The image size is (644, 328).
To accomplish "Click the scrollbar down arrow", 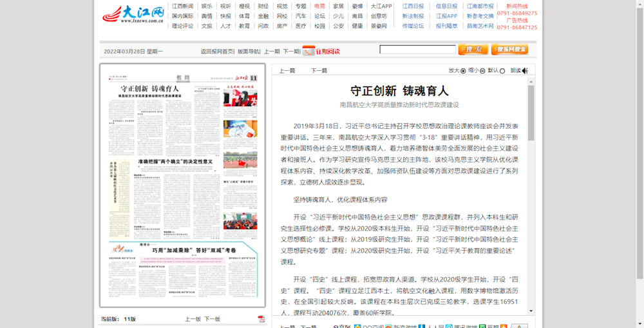I will (x=531, y=311).
